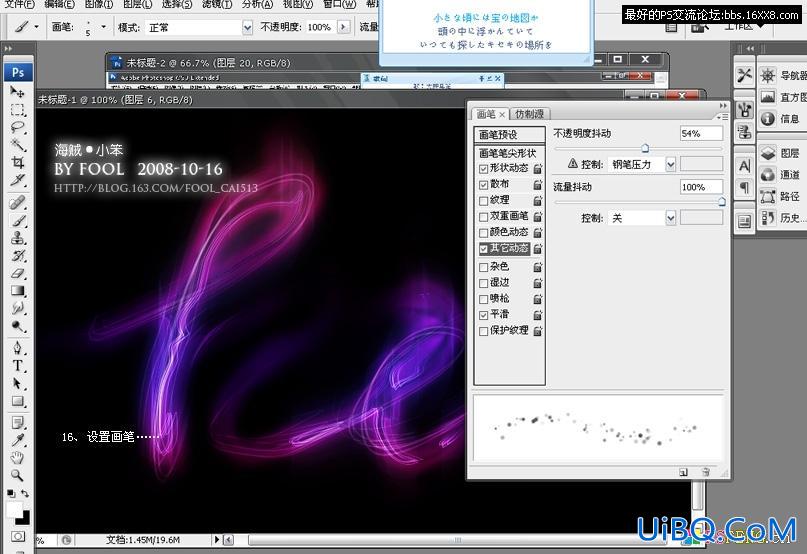
Task: Select the Pen tool
Action: click(17, 348)
